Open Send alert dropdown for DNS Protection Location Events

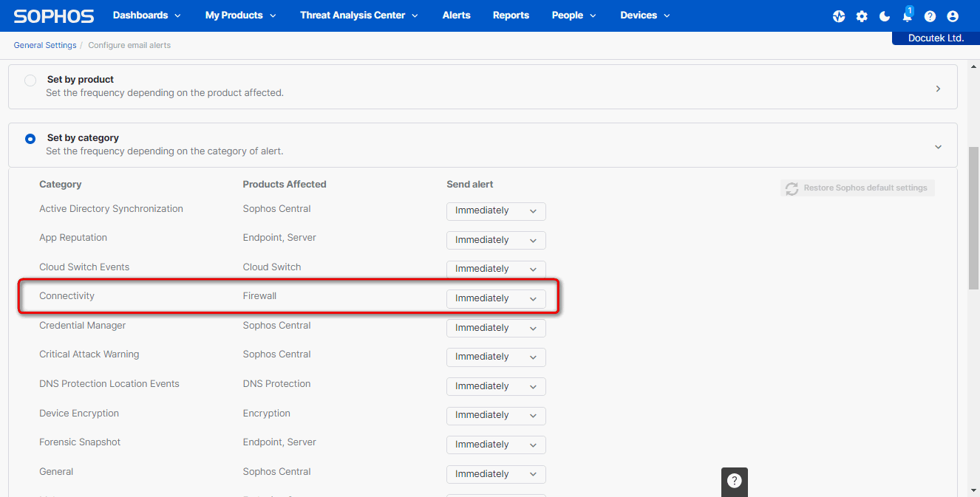(496, 386)
